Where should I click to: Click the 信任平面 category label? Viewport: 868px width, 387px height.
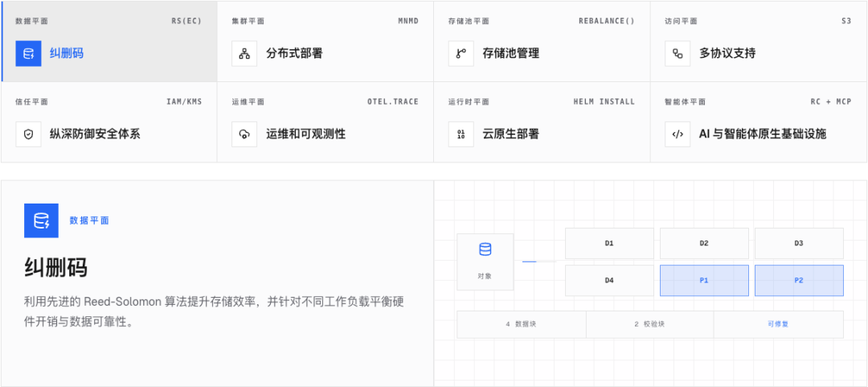pos(31,101)
